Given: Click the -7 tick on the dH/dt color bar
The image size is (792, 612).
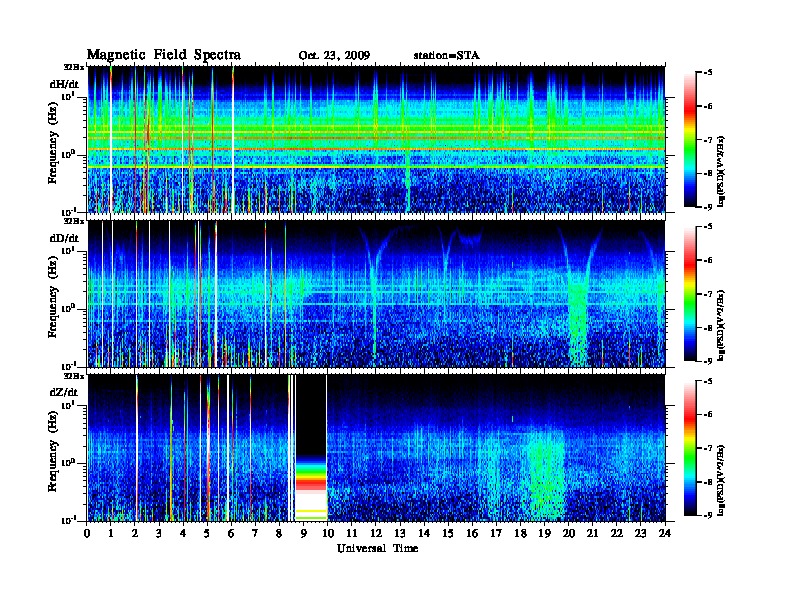Looking at the screenshot, I should pyautogui.click(x=708, y=140).
